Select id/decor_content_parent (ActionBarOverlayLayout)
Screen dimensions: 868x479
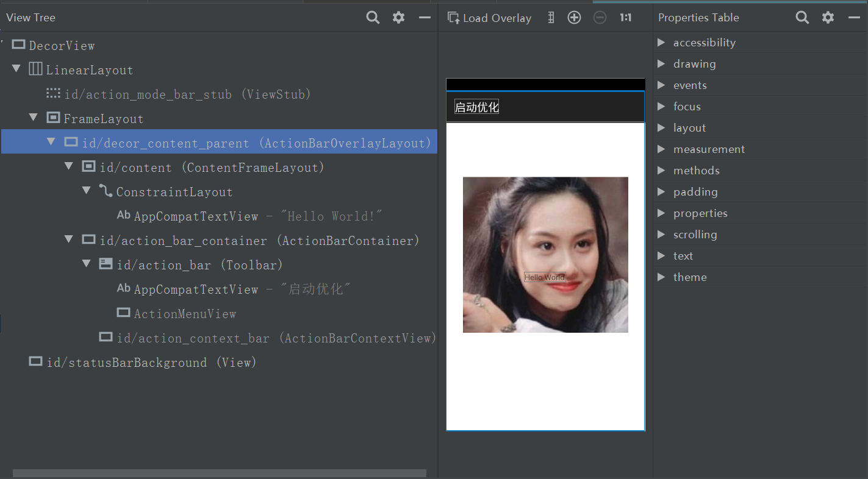tap(219, 141)
